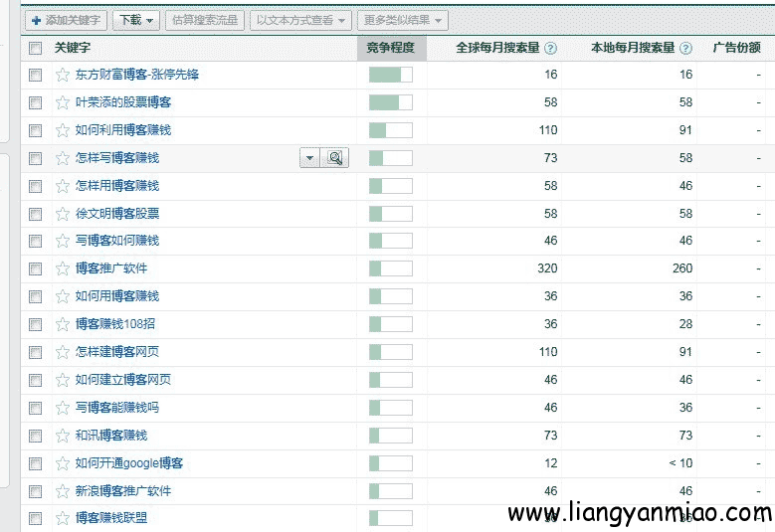Sort by 广告份额 column header

point(736,48)
